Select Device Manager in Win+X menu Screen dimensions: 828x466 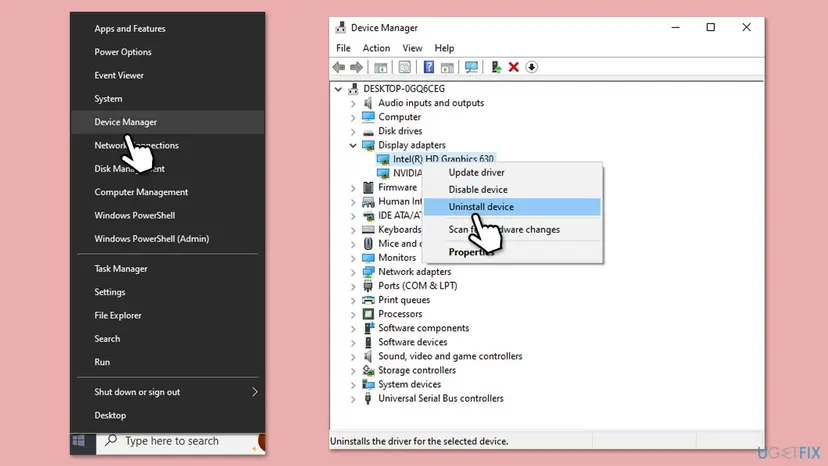click(168, 122)
